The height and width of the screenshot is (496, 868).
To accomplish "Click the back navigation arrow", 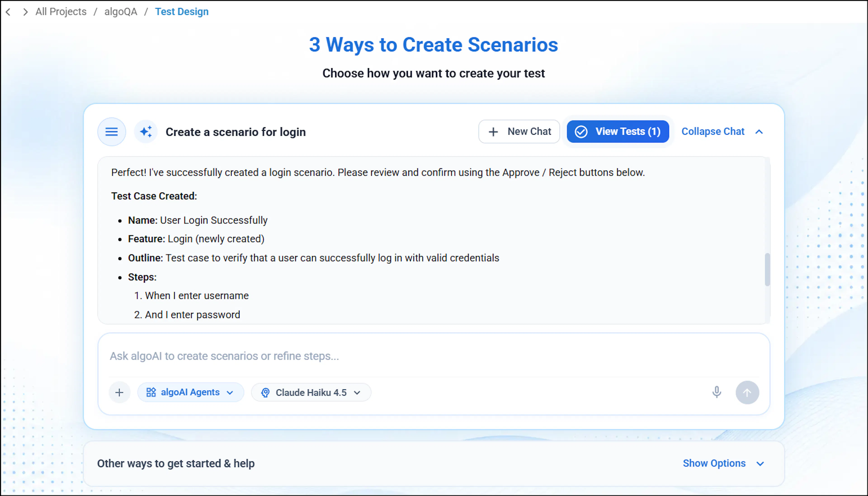I will click(8, 12).
